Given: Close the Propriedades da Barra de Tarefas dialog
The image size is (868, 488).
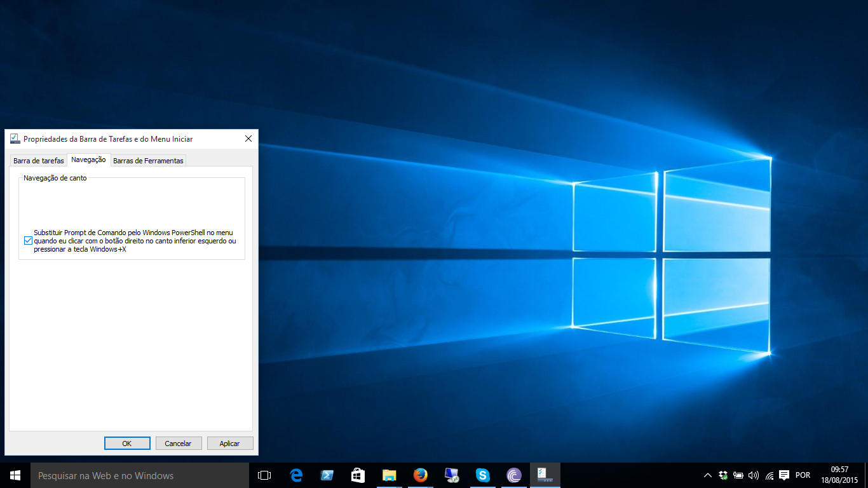Looking at the screenshot, I should point(248,139).
